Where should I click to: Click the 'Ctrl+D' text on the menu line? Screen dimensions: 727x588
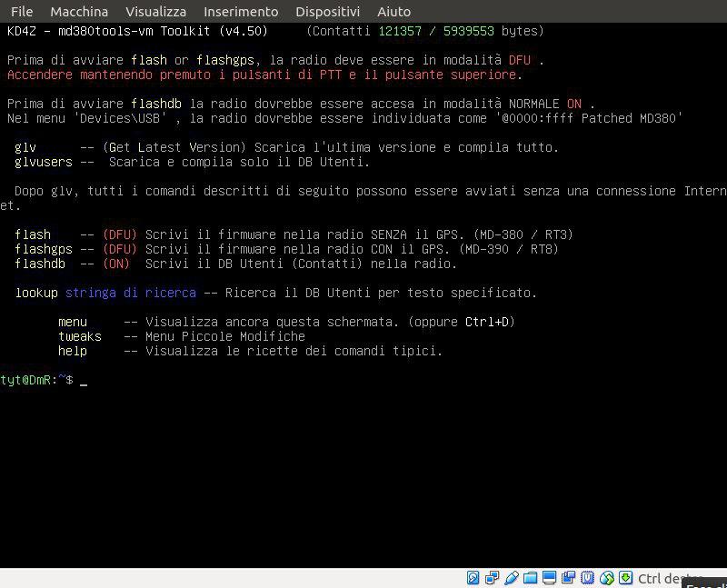(487, 322)
